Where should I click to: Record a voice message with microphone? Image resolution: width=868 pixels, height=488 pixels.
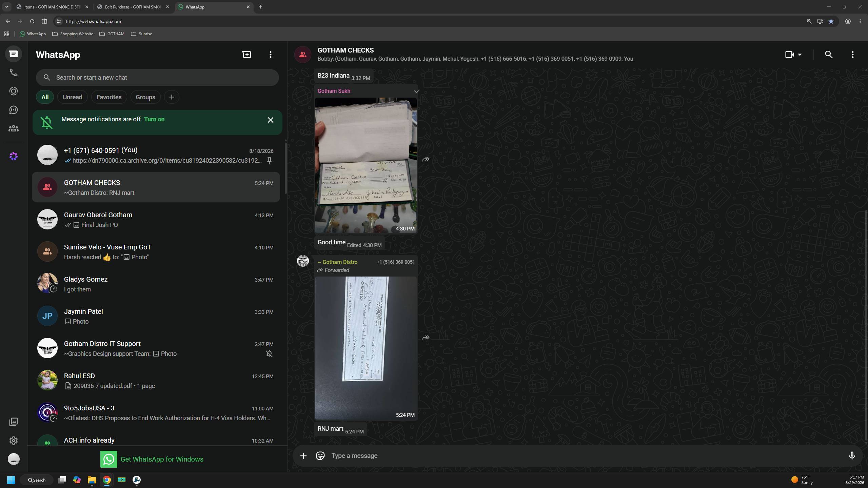(852, 456)
